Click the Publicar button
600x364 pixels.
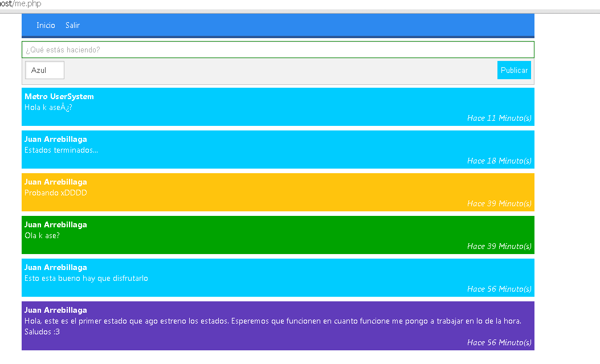tap(514, 71)
